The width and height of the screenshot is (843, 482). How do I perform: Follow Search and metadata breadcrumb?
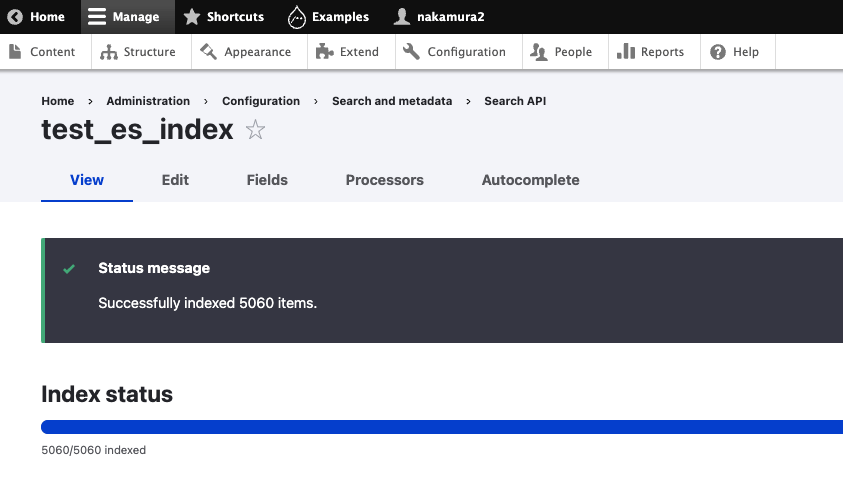392,101
